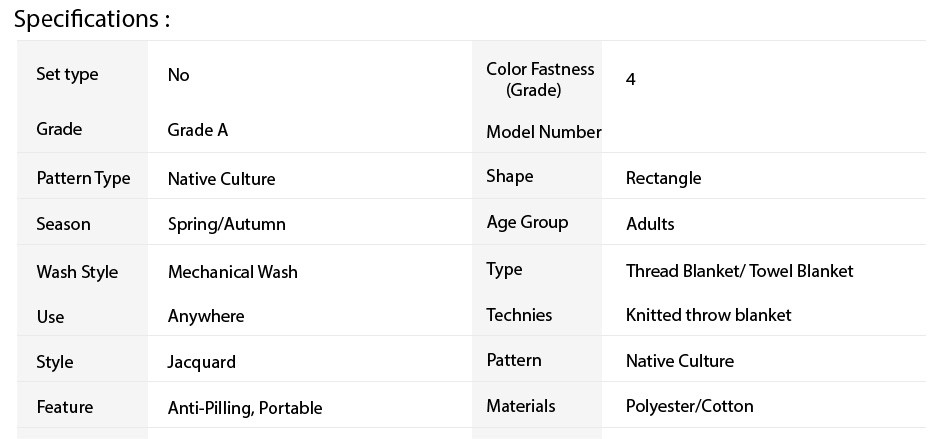The height and width of the screenshot is (439, 939).
Task: Select the Knitted throw blanket value
Action: point(708,315)
